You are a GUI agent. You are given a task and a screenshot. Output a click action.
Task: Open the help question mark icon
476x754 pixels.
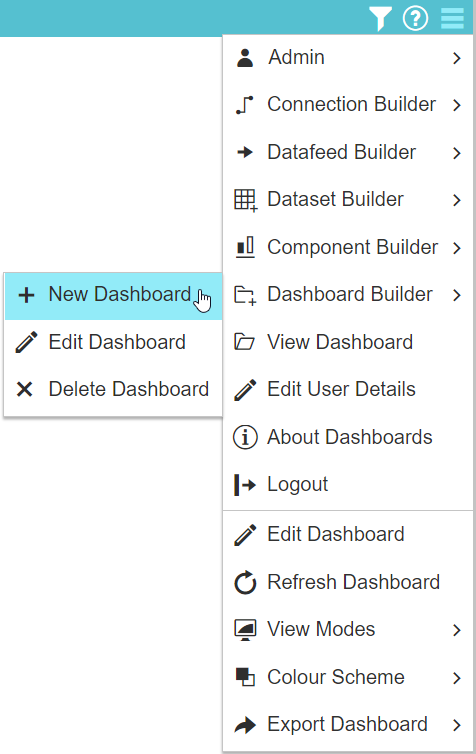(415, 18)
